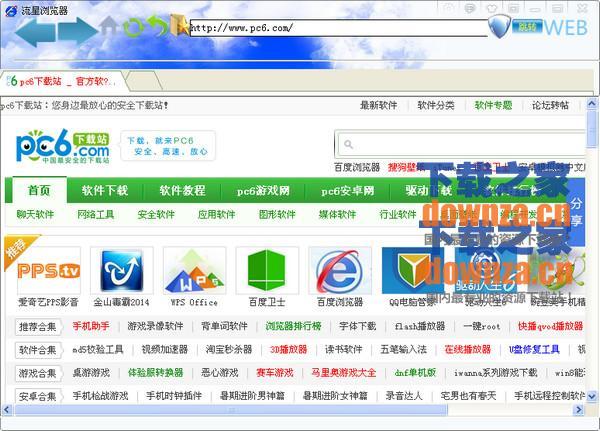Viewport: 600px width, 431px height.
Task: Click the 软件合集 label button
Action: pos(38,350)
